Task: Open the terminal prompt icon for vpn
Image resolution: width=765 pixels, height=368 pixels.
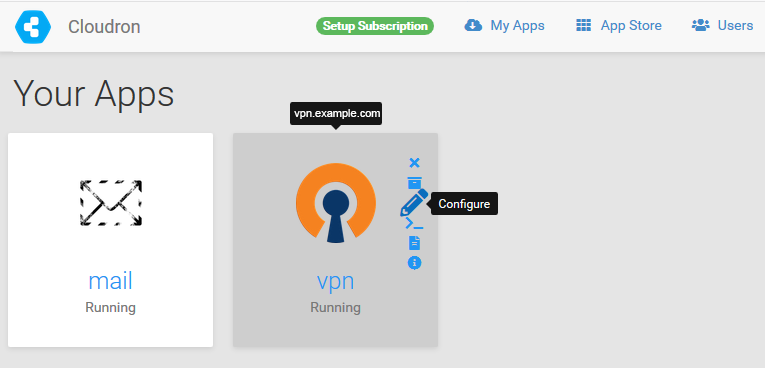Action: (414, 224)
